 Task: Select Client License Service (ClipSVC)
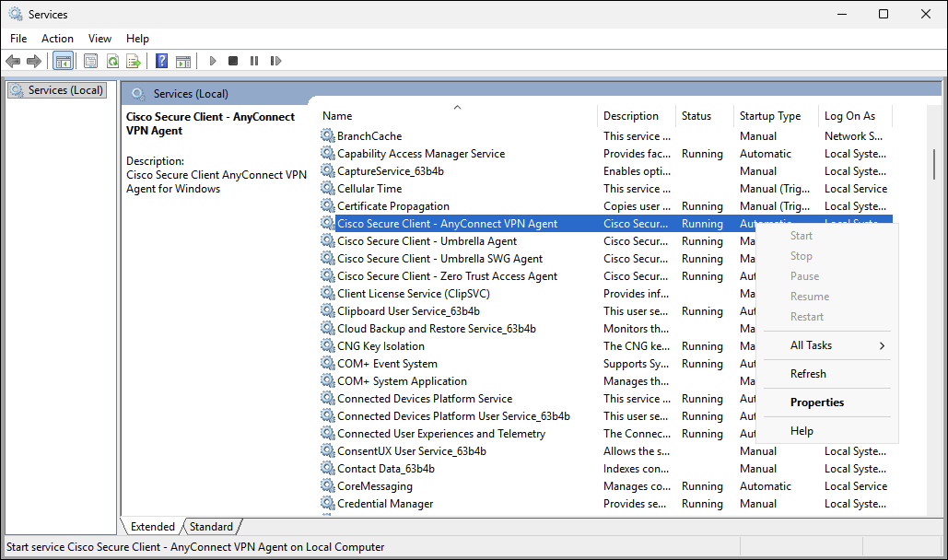pyautogui.click(x=414, y=294)
